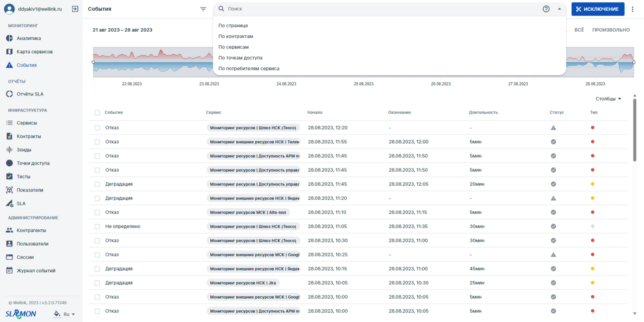Click the Пользователи user badge icon
This screenshot has height=322, width=644.
tap(9, 244)
